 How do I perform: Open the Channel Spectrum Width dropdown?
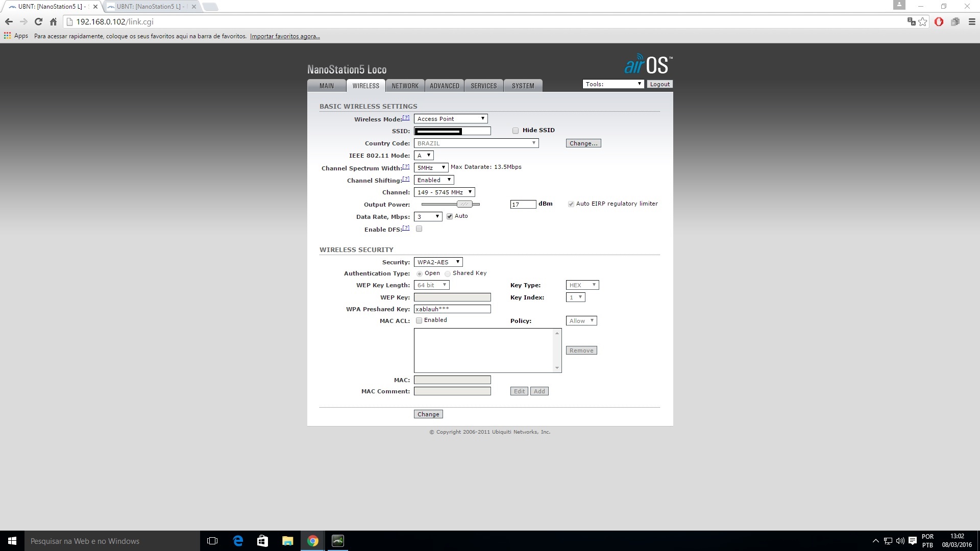tap(431, 168)
